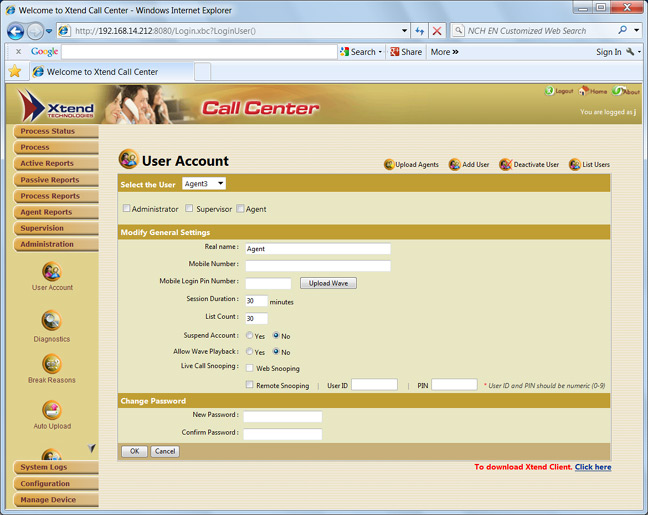Click the Mobile Number input field
Viewport: 648px width, 515px height.
[318, 266]
